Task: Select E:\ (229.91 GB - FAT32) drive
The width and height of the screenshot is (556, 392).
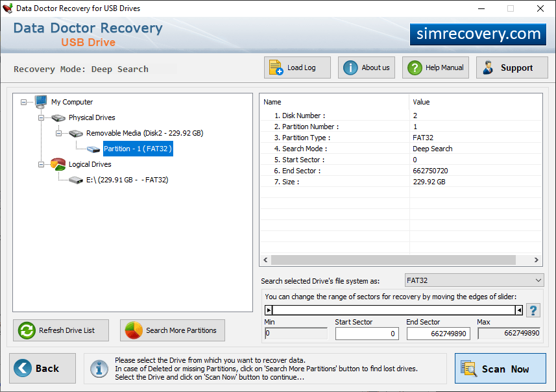Action: tap(127, 180)
